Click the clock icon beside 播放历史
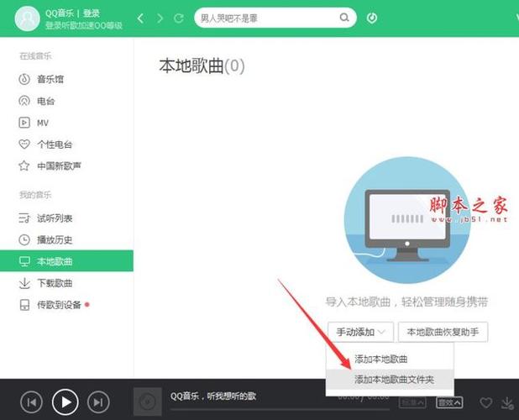 (x=24, y=240)
